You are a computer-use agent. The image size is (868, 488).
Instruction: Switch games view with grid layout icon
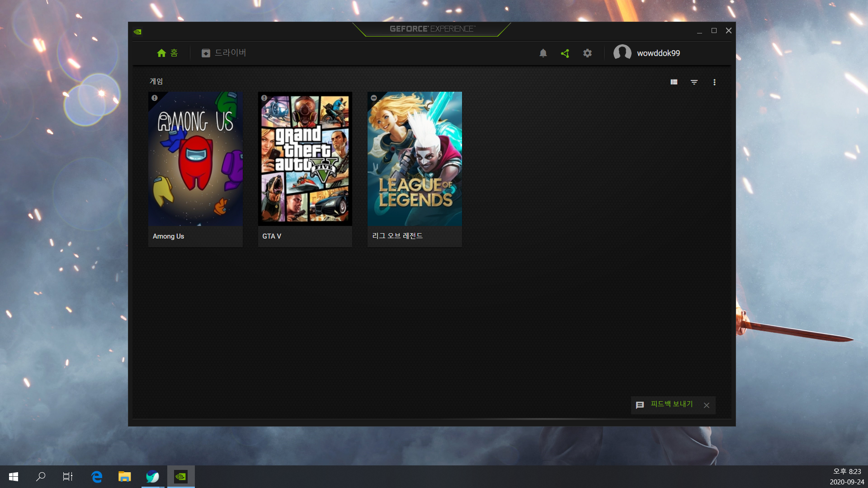[674, 82]
